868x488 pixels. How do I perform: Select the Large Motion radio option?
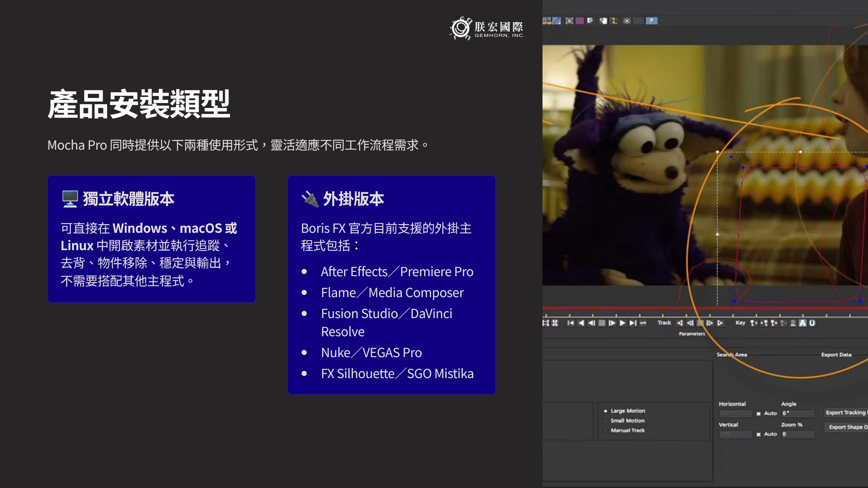(625, 411)
